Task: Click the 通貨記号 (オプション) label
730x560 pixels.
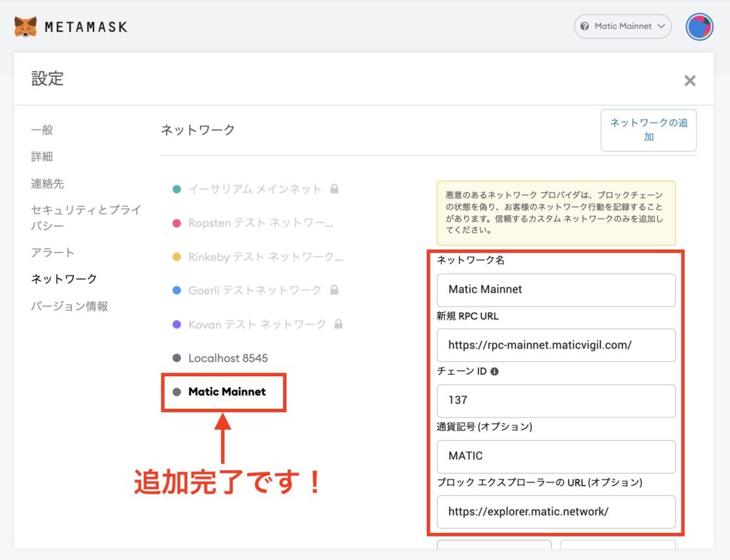Action: 484,427
